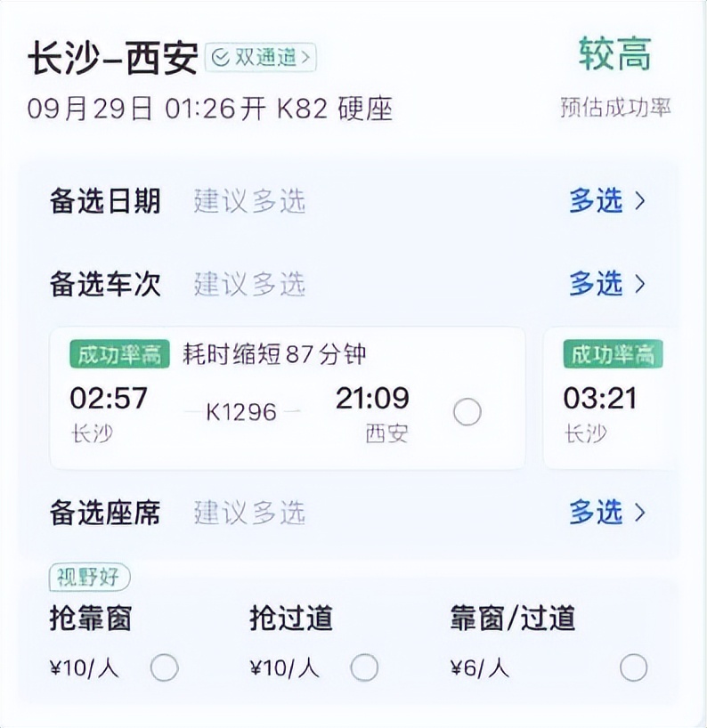Open the 双通道 details arrow
Screen dimensions: 707x728
coord(306,59)
